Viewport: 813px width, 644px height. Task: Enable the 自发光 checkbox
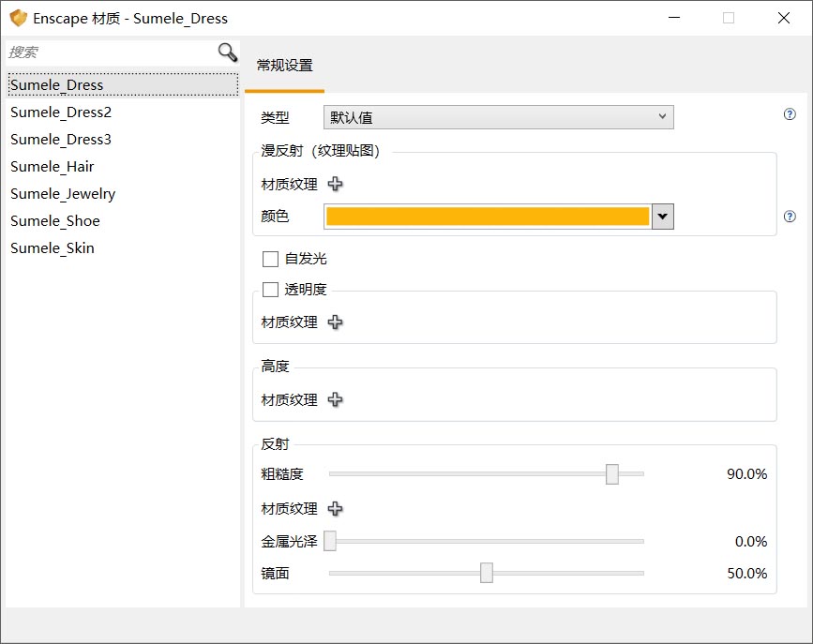271,260
